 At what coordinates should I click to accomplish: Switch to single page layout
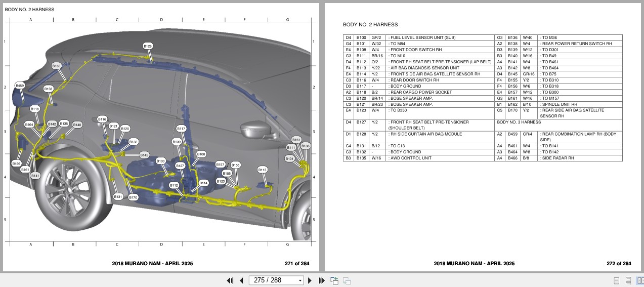click(x=616, y=280)
